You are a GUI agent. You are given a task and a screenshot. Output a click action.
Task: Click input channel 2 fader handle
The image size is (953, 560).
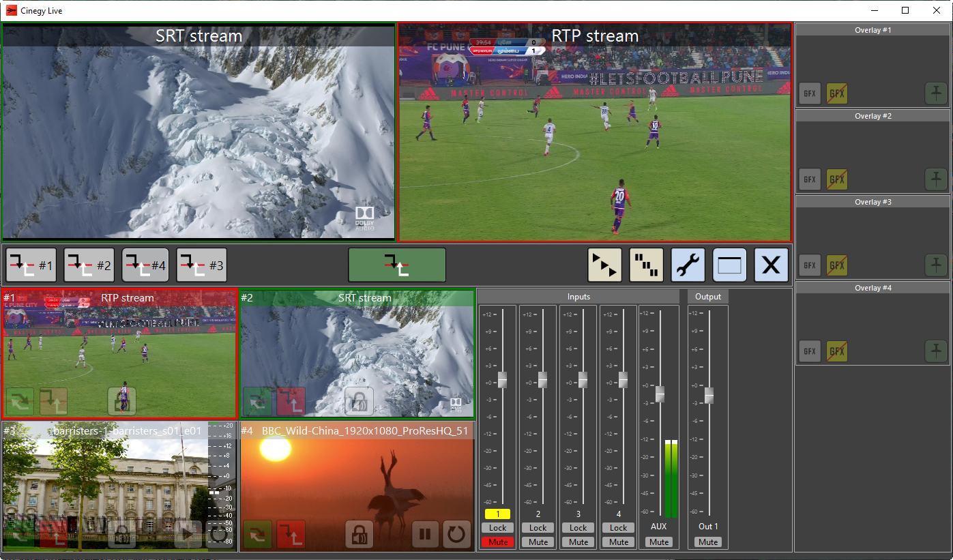(543, 380)
